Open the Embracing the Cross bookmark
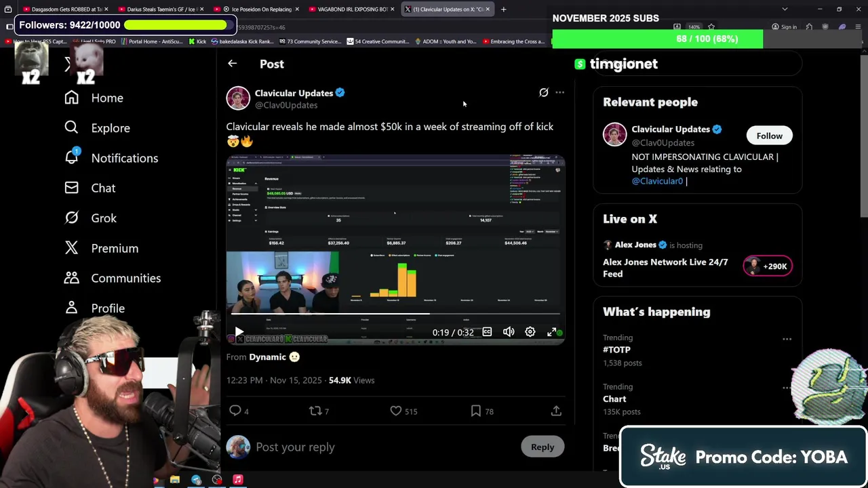Viewport: 868px width, 488px height. pos(512,41)
